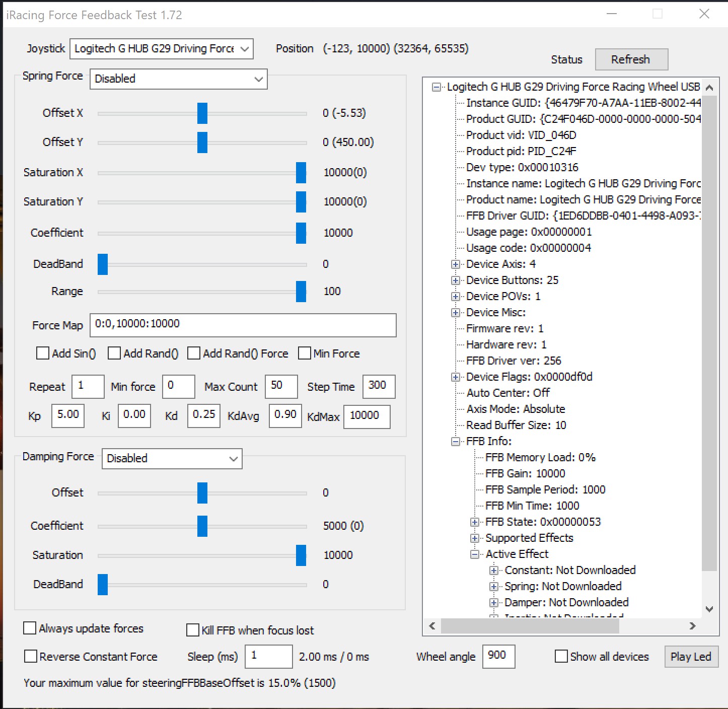This screenshot has height=709, width=728.
Task: Click the Damping Coefficient slider thumb
Action: [x=202, y=526]
